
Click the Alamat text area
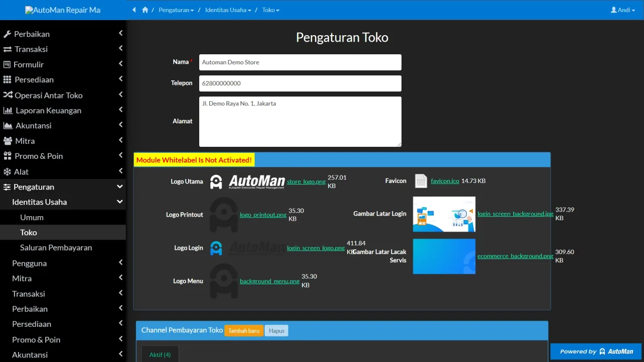pos(300,122)
